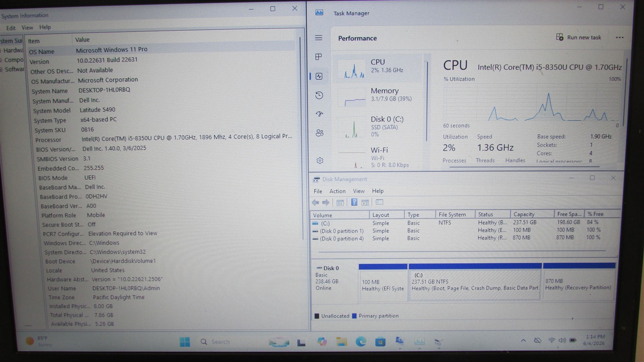Select Components tree node in System Information
The image size is (644, 362).
click(13, 60)
